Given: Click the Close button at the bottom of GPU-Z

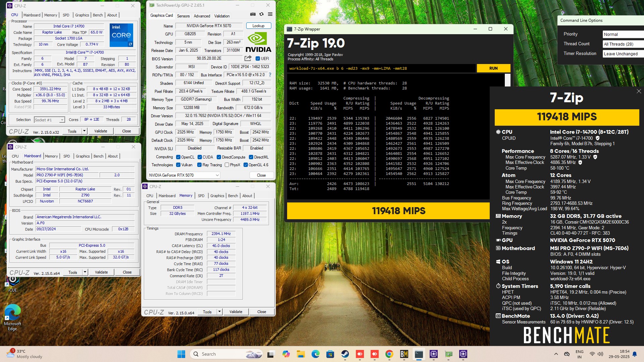Looking at the screenshot, I should [261, 175].
